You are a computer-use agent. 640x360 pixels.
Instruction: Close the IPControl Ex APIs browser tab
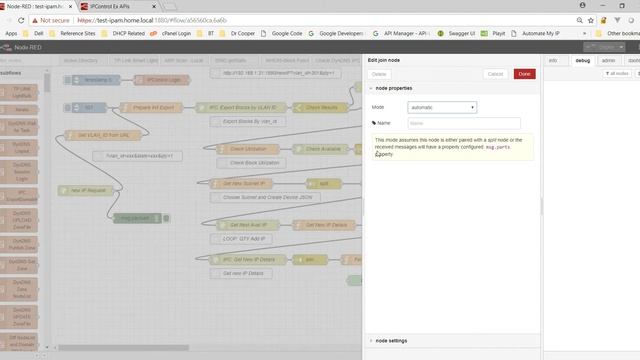(154, 7)
